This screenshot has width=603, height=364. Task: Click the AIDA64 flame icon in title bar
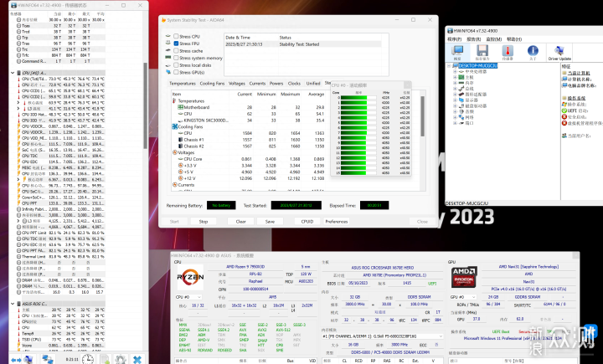(163, 20)
